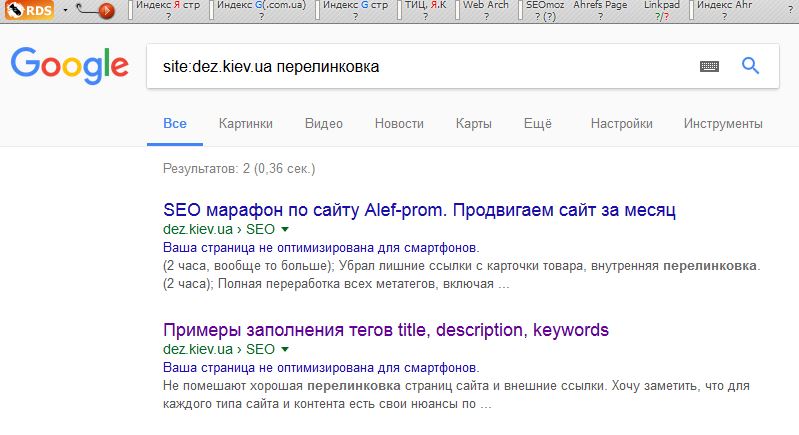The width and height of the screenshot is (799, 435).
Task: Click mobile warning link under first result
Action: (321, 248)
